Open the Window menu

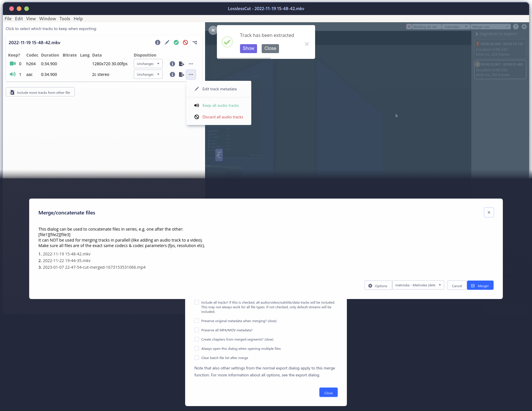tap(48, 18)
